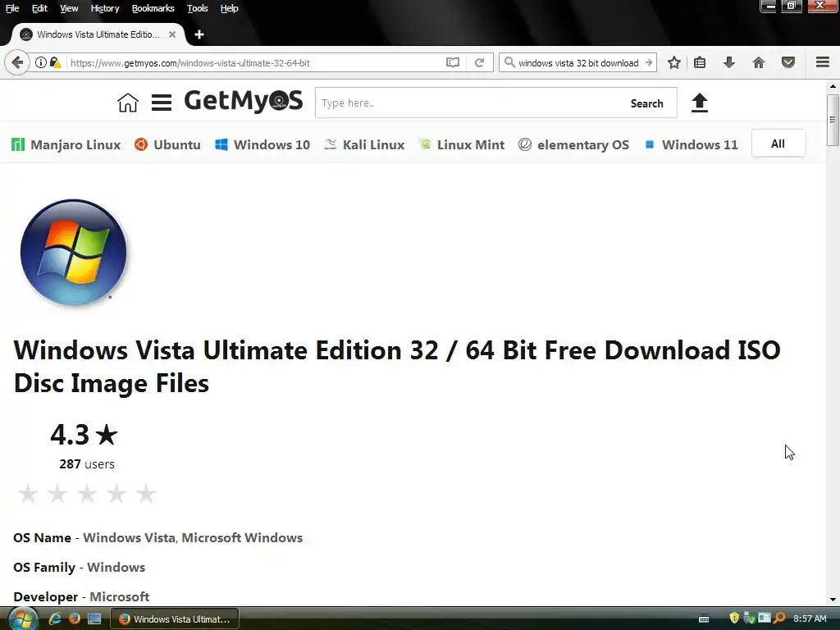Open the Ubuntu category link

coord(167,144)
